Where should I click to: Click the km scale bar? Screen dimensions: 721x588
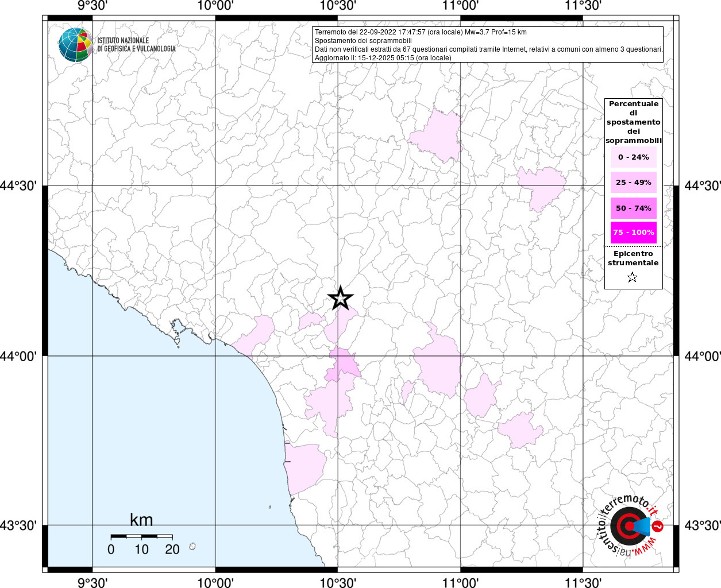pos(141,536)
